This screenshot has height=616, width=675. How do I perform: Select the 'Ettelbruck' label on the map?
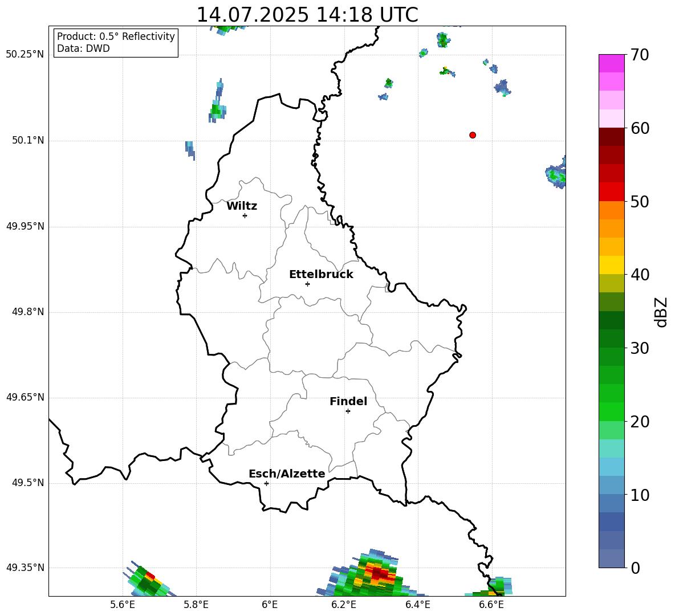pyautogui.click(x=321, y=275)
